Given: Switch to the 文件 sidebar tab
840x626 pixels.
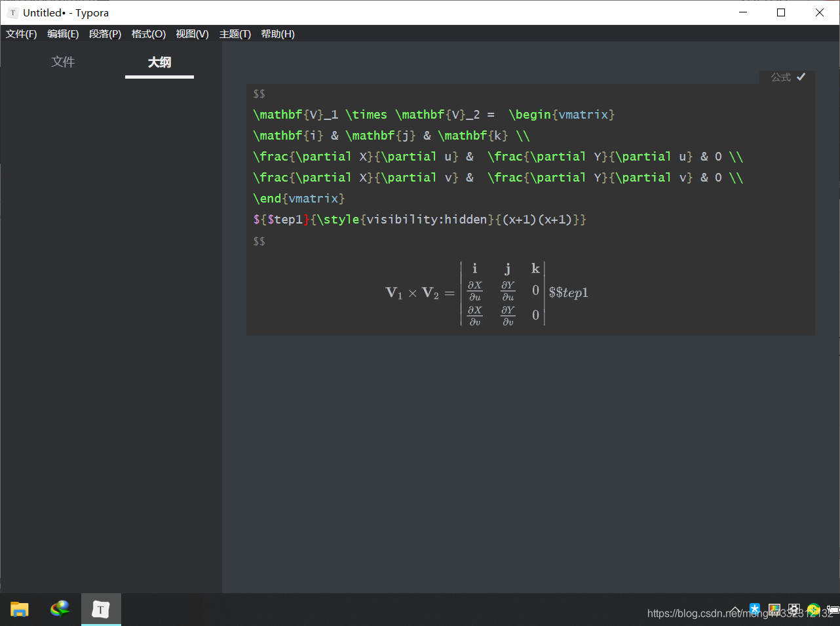Looking at the screenshot, I should click(63, 62).
